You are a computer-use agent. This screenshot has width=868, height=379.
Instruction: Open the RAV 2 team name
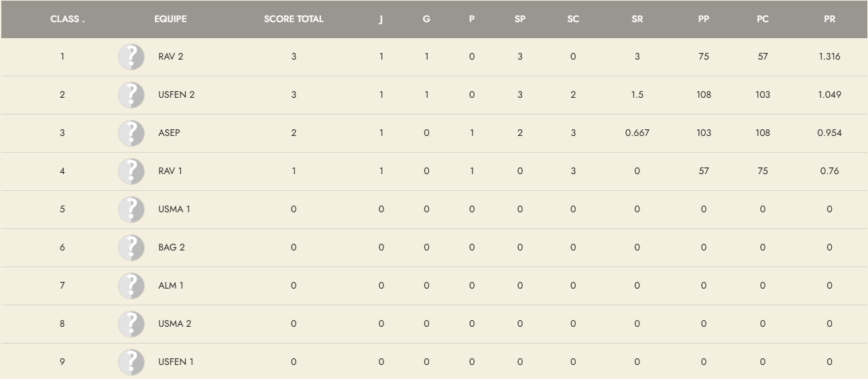pos(171,57)
